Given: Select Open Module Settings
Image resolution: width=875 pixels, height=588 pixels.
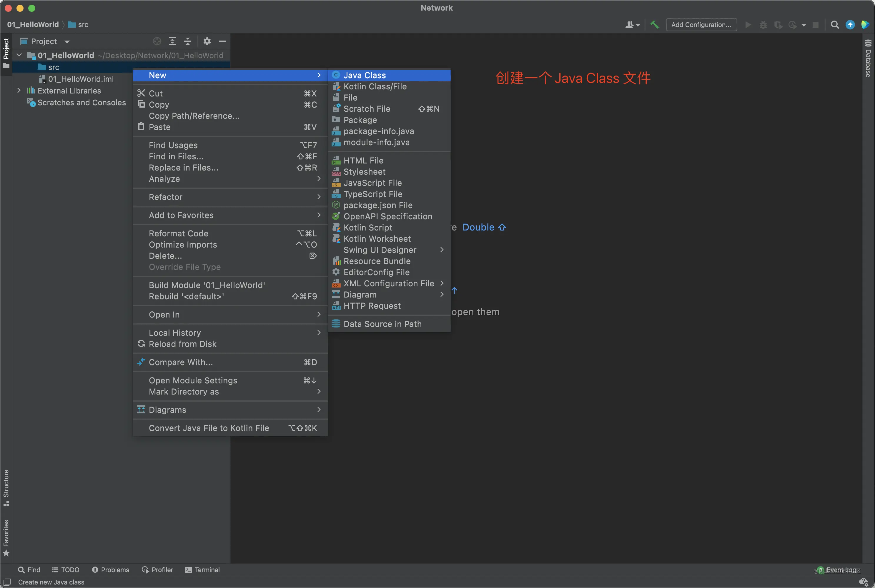Looking at the screenshot, I should [x=230, y=380].
